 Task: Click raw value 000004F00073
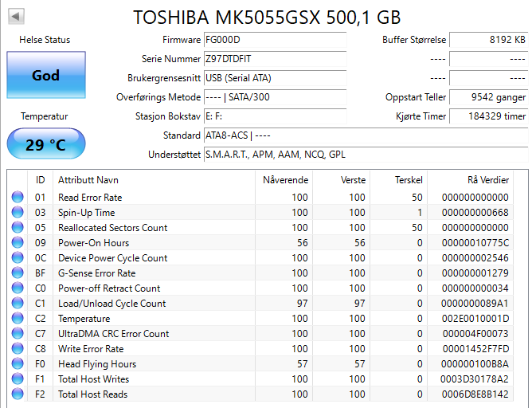pyautogui.click(x=475, y=334)
